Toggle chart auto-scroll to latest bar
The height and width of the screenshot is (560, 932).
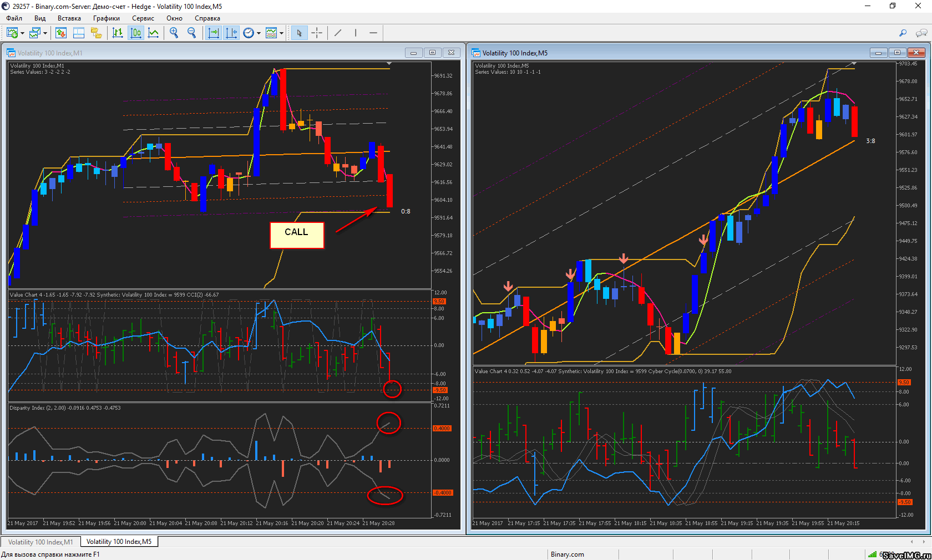[213, 33]
